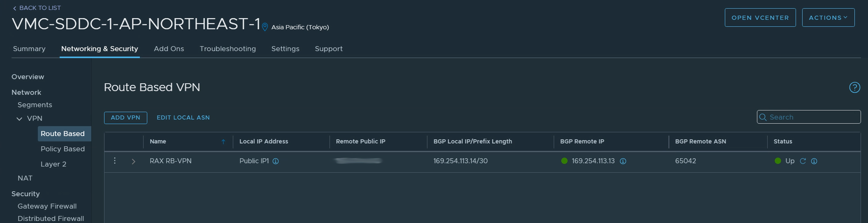Click the help question mark icon

(854, 87)
